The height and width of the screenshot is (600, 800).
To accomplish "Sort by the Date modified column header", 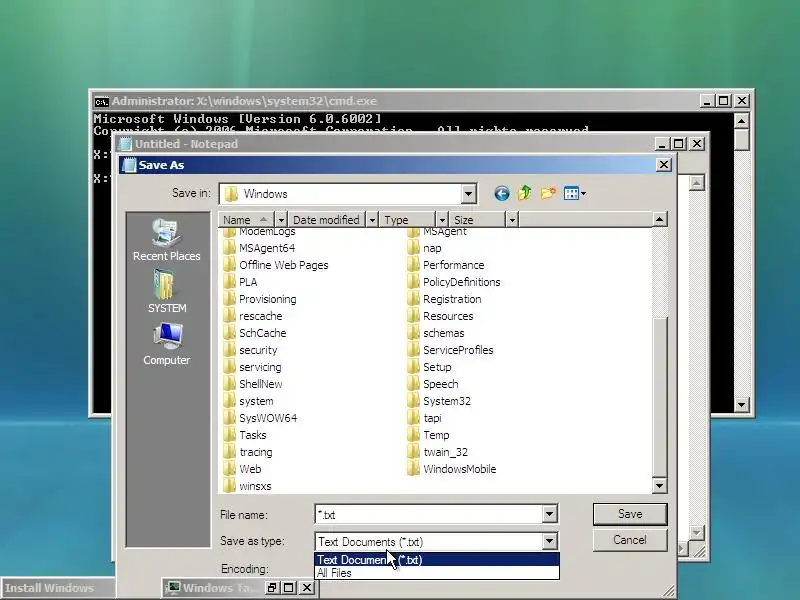I will tap(327, 220).
